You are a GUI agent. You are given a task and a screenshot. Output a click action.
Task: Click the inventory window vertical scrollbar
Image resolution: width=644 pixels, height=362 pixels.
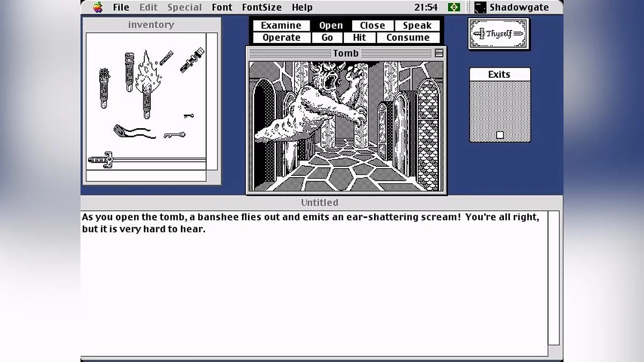212,101
